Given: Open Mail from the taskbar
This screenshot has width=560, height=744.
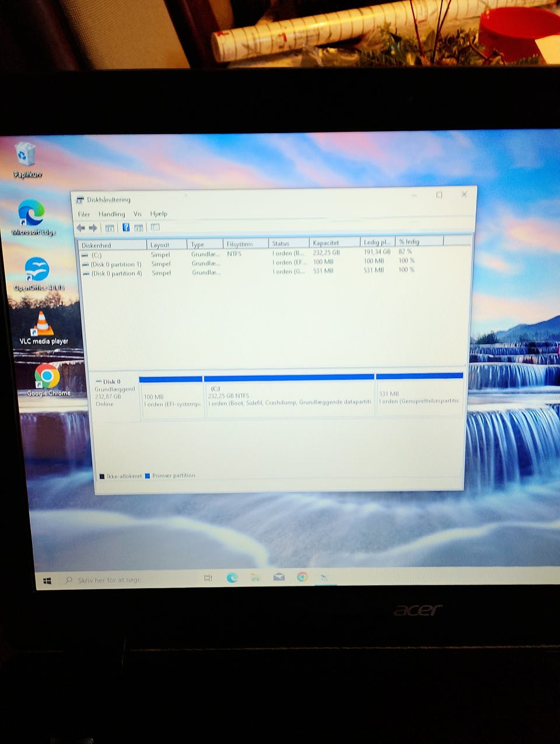Looking at the screenshot, I should 279,577.
